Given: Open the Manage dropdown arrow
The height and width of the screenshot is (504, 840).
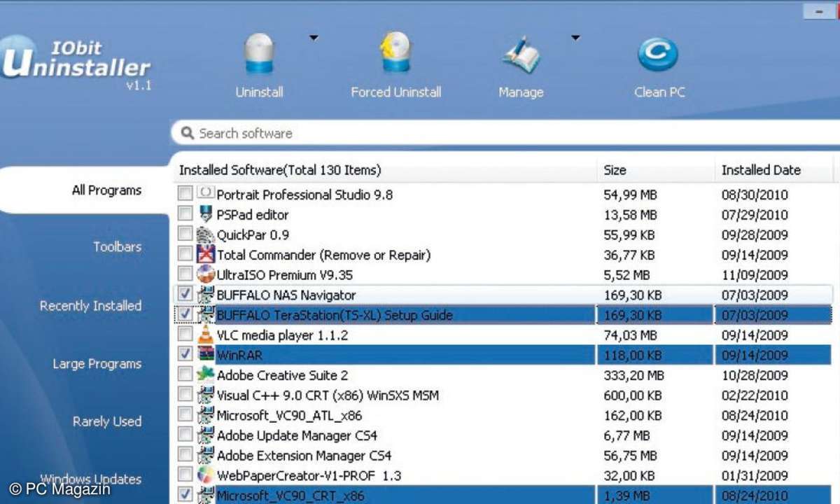Looking at the screenshot, I should point(575,38).
